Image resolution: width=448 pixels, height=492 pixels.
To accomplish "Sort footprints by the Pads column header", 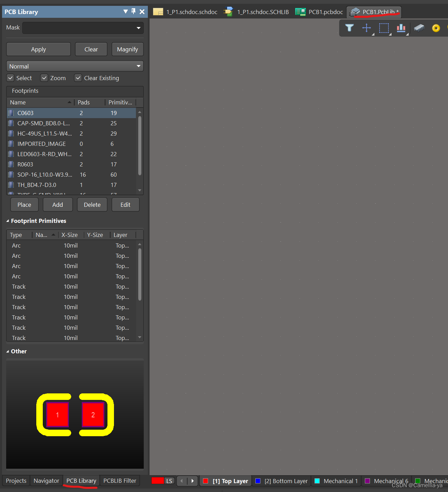I will [x=90, y=102].
